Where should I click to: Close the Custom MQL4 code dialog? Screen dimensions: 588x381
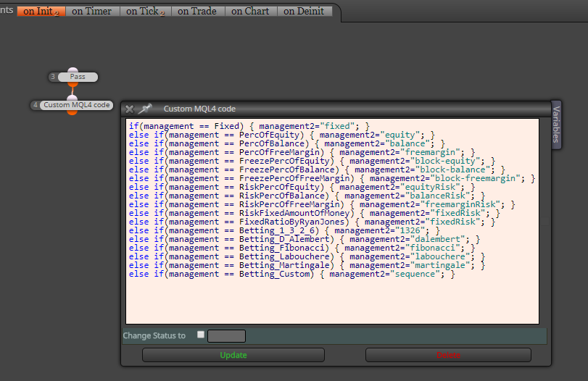click(x=129, y=109)
